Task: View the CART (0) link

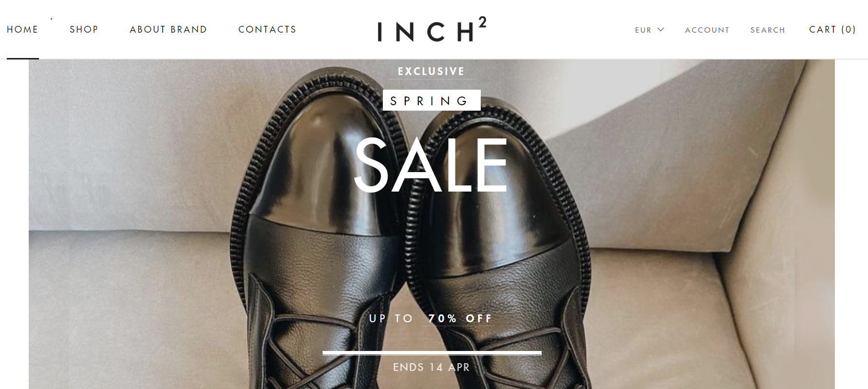Action: (x=832, y=29)
